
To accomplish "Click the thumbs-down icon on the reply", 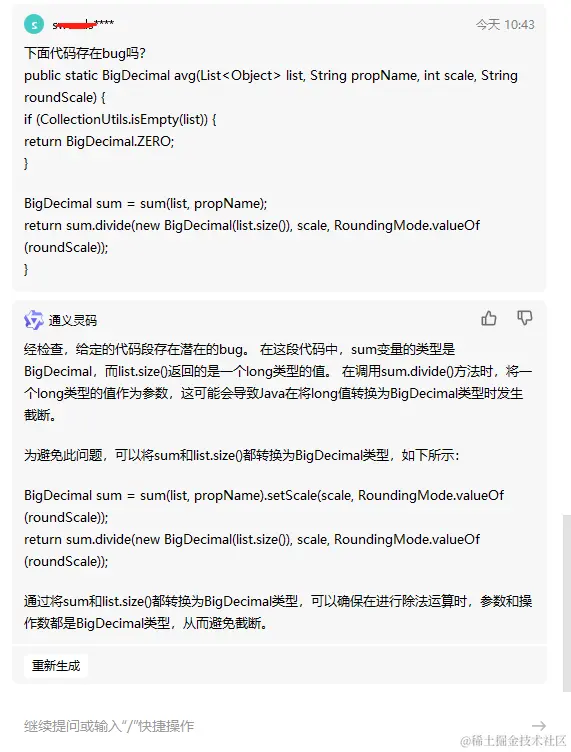I will [x=524, y=317].
